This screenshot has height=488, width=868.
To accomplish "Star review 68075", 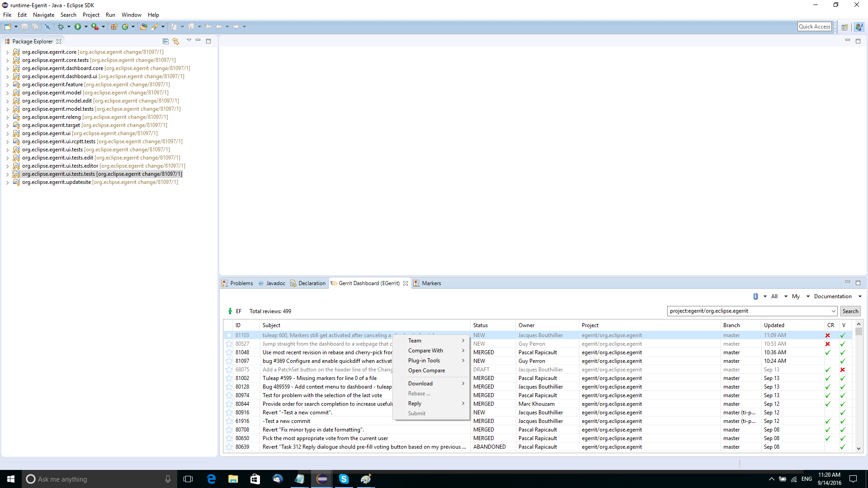I will [229, 370].
